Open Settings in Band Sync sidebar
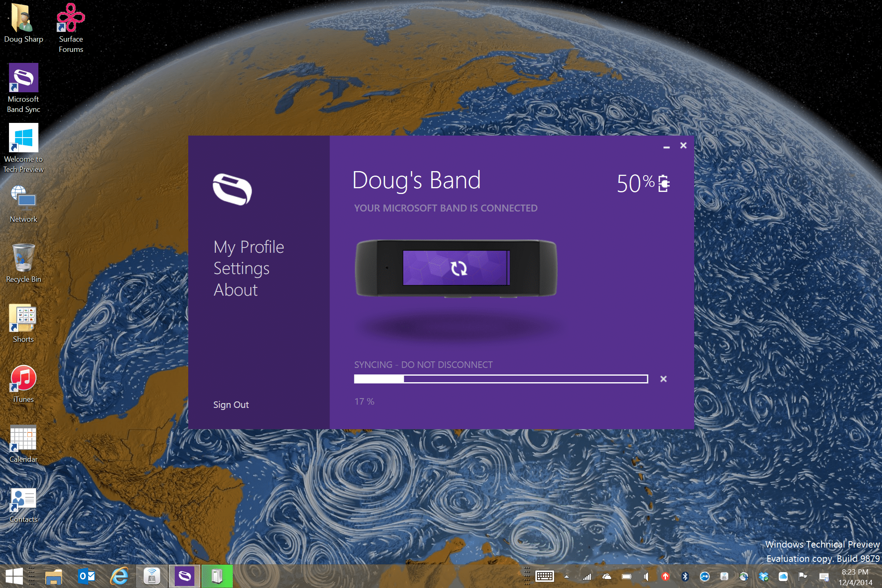The height and width of the screenshot is (588, 882). pos(241,269)
